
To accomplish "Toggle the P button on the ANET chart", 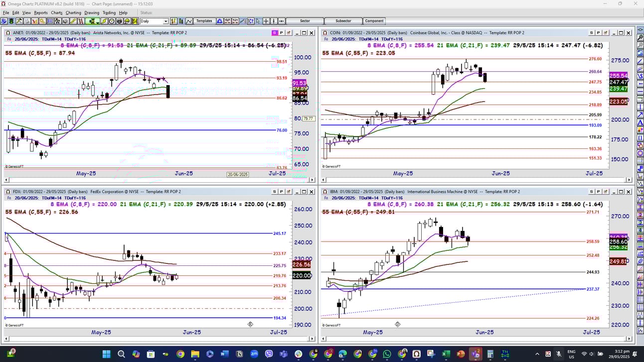I will click(x=281, y=33).
